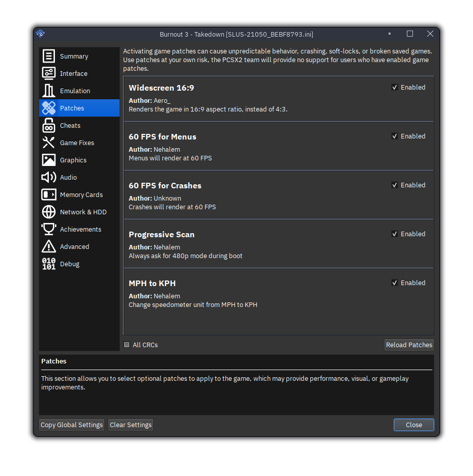This screenshot has height=476, width=473.
Task: Uncheck the MPH to KPH patch
Action: tap(395, 283)
